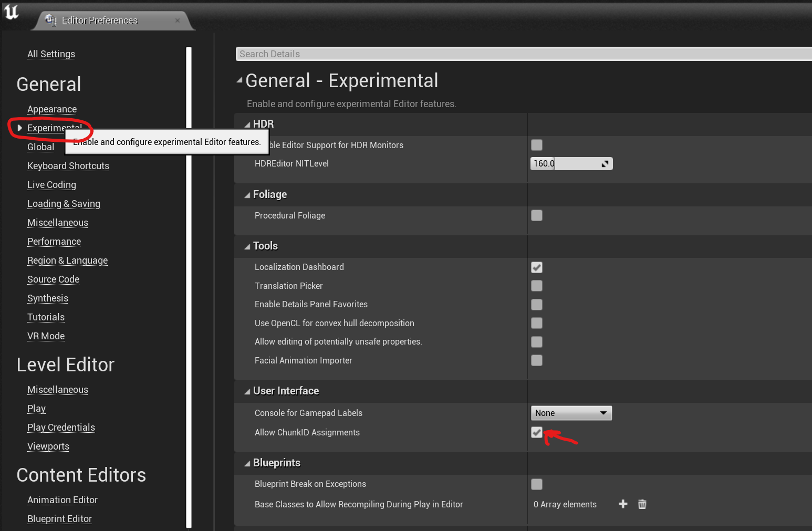Open Performance settings
Screen dimensions: 812x531
pos(54,242)
